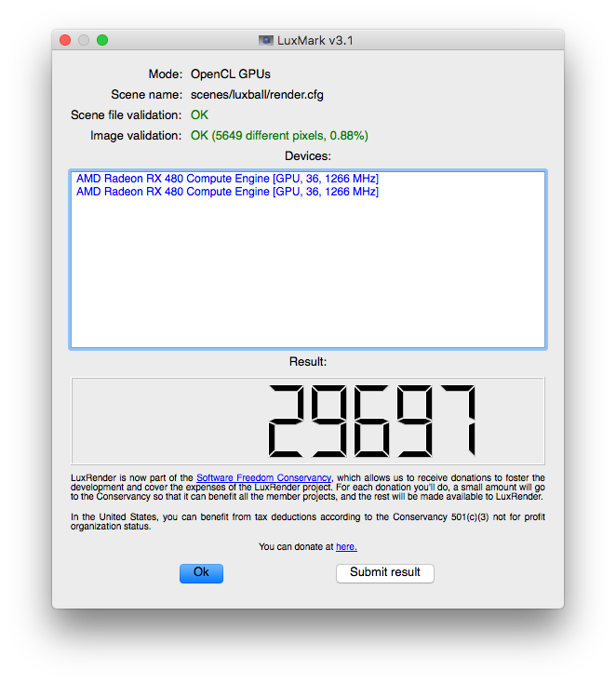Screen dimensions: 616x683
Task: Close the LuxMark window with red button
Action: 65,40
